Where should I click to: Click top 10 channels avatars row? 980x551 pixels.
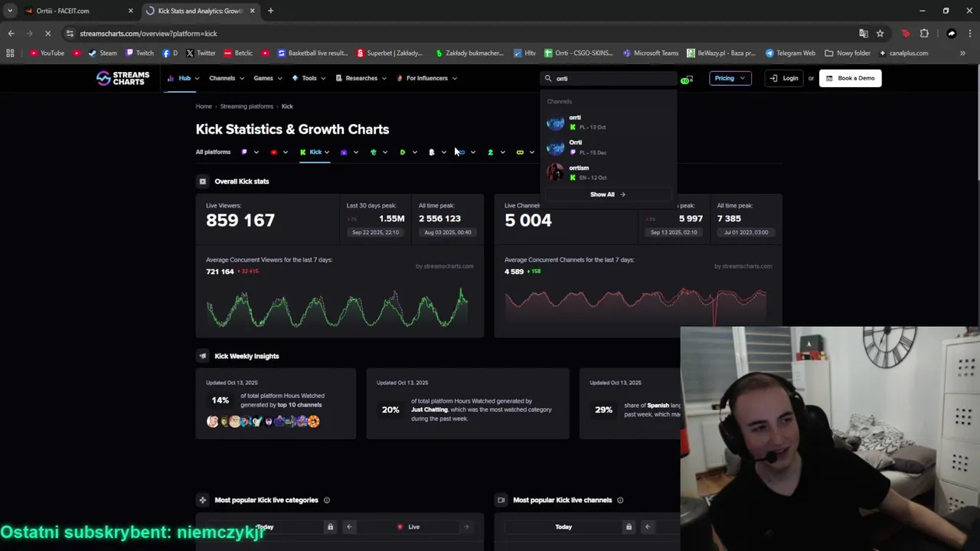(x=263, y=422)
